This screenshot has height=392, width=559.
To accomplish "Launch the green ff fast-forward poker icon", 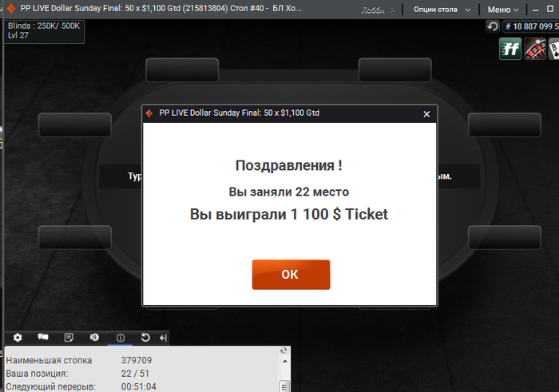I will pos(510,49).
